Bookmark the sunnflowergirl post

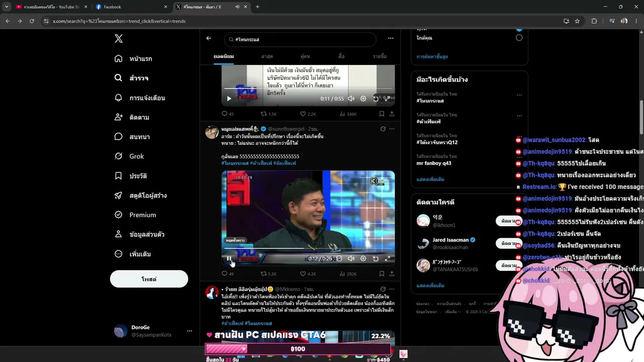click(x=382, y=274)
